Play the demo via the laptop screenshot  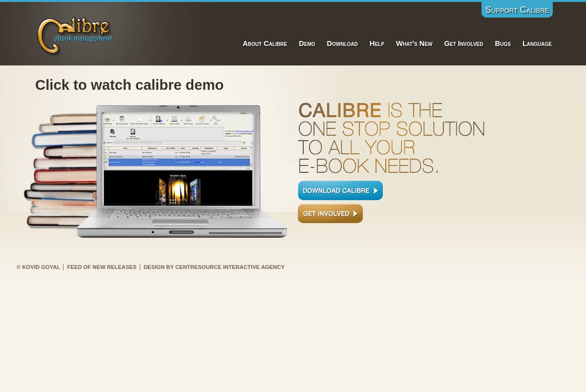(155, 171)
